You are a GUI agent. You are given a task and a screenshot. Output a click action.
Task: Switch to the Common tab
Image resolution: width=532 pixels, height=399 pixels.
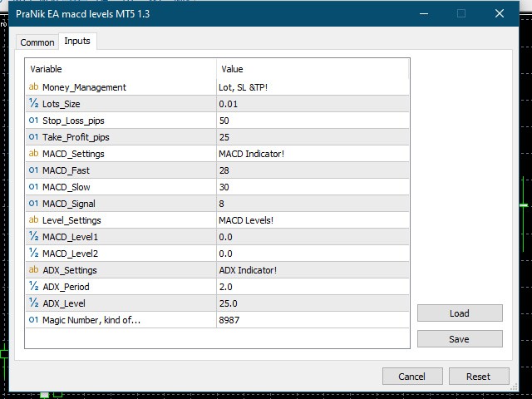[37, 42]
